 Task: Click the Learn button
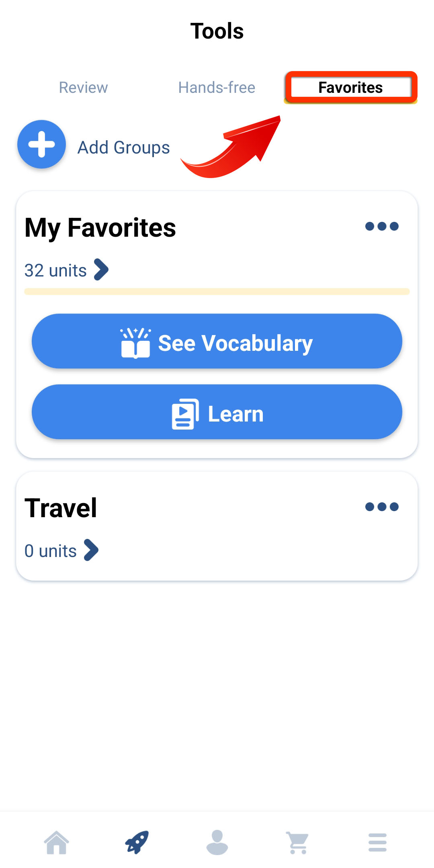tap(217, 412)
